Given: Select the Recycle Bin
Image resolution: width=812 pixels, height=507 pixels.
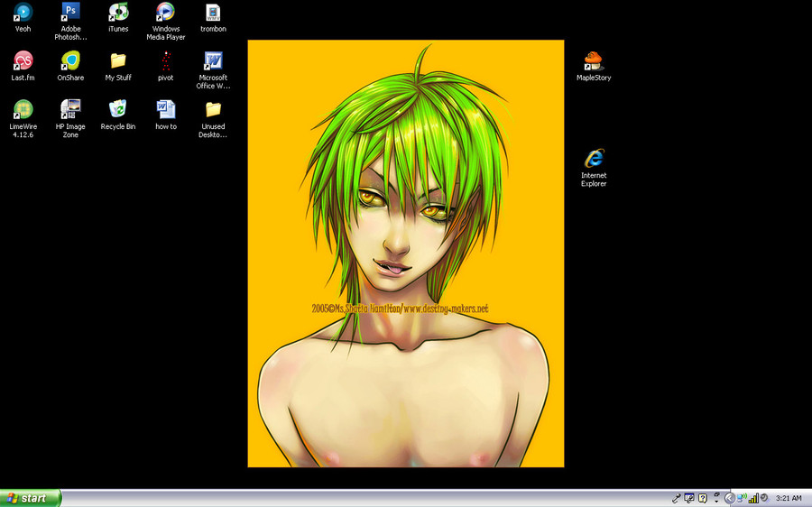Looking at the screenshot, I should tap(118, 115).
